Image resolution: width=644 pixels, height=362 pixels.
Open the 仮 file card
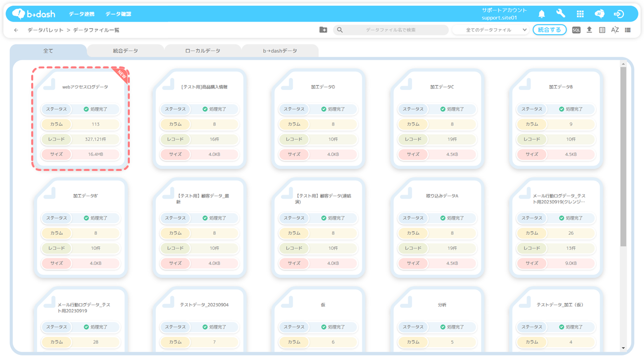click(x=318, y=320)
